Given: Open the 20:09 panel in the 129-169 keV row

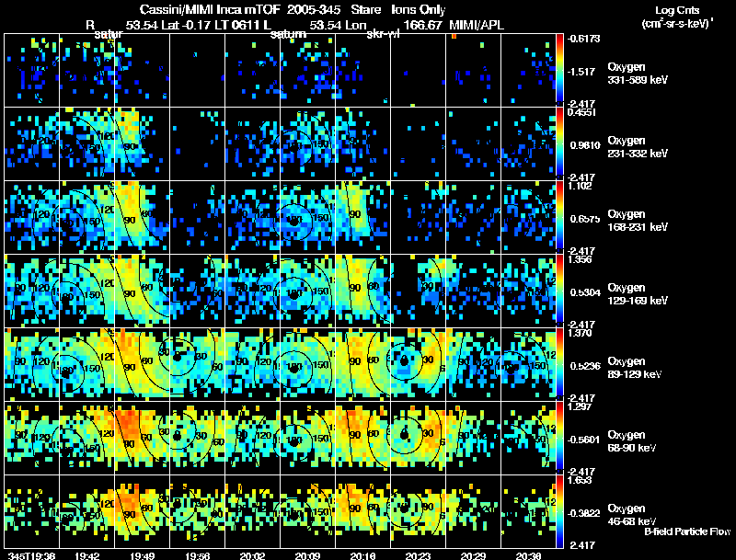Looking at the screenshot, I should (x=307, y=291).
